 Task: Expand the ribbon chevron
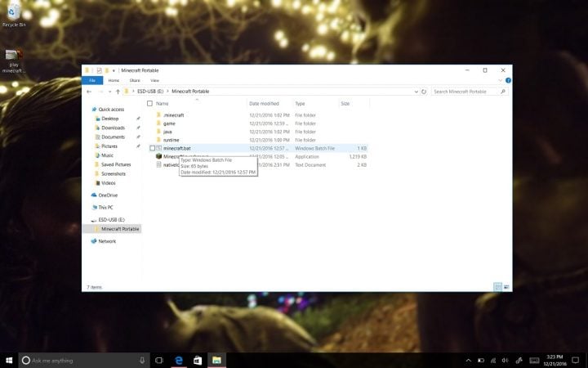click(500, 80)
